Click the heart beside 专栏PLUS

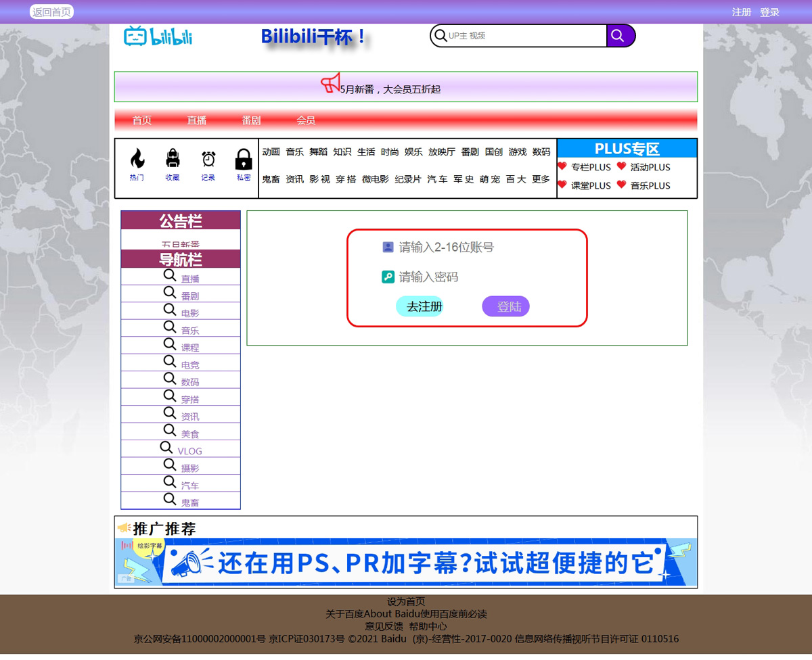pyautogui.click(x=562, y=166)
